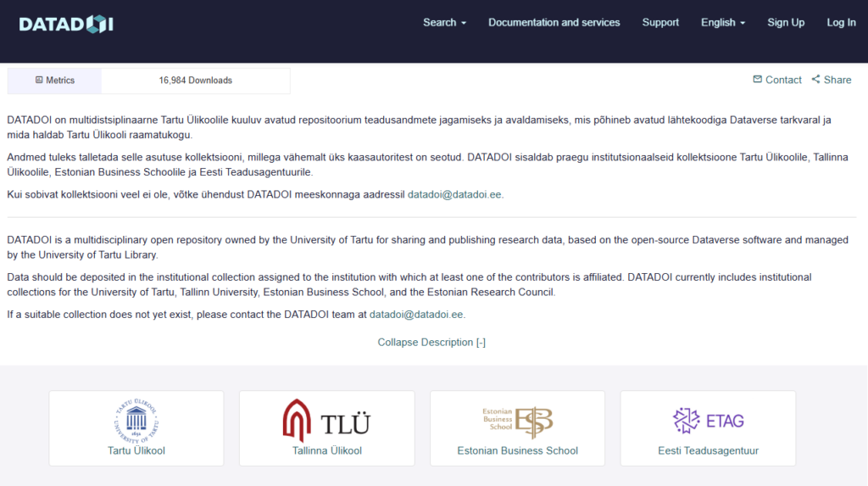868x486 pixels.
Task: Click the 16,984 Downloads count
Action: 196,81
